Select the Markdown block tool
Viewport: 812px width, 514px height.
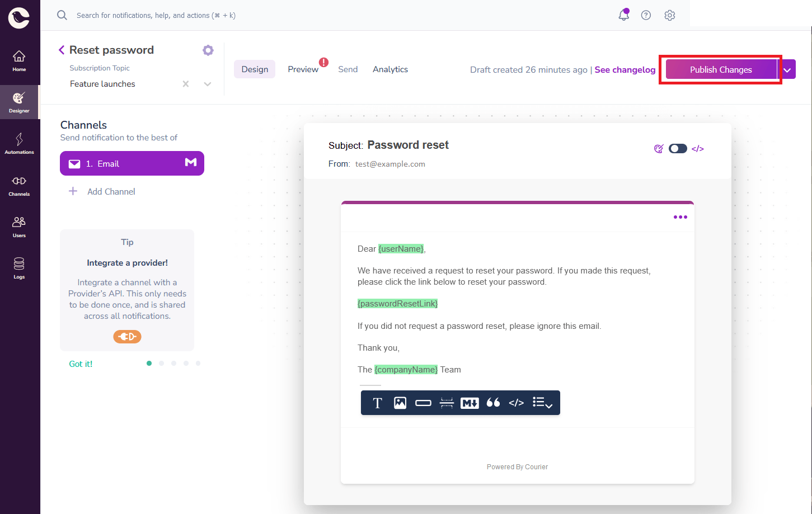pos(470,403)
